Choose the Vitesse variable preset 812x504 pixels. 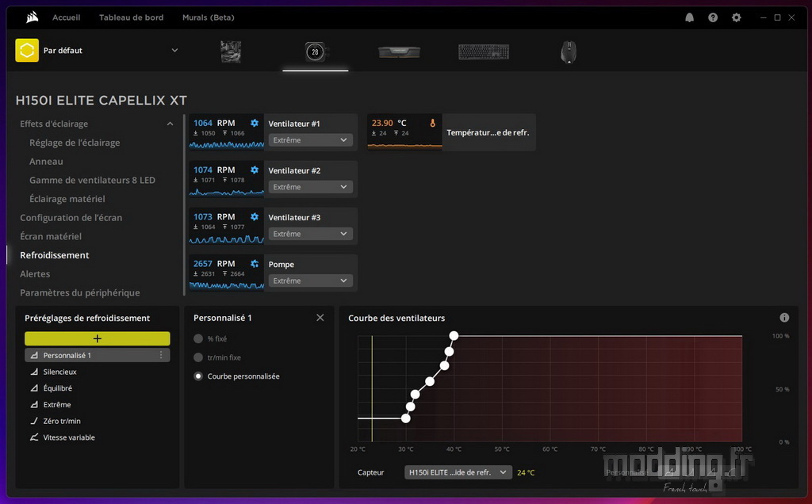(69, 437)
